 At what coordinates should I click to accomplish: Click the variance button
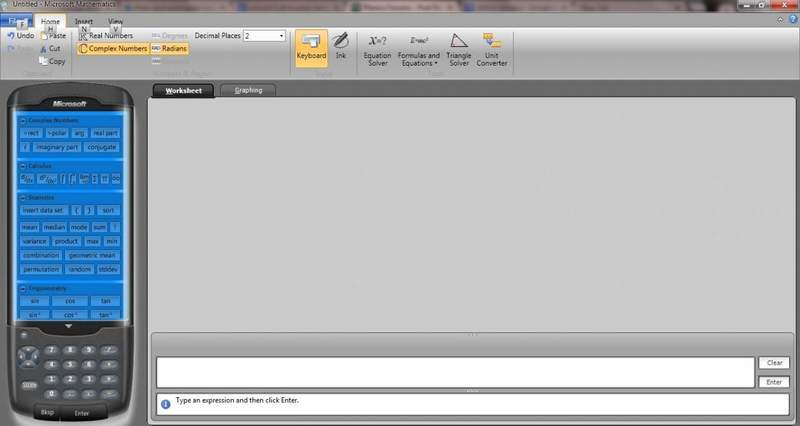(x=35, y=241)
